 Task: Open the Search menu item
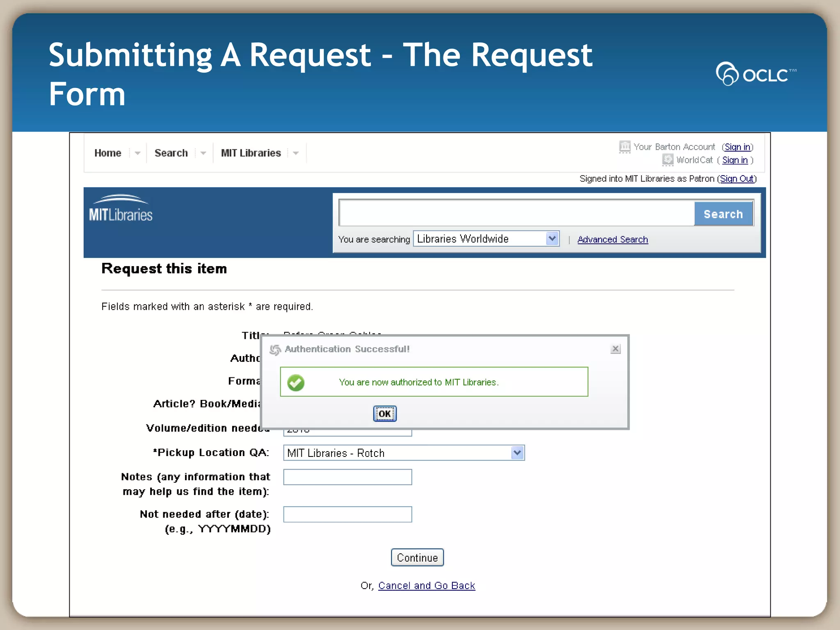tap(171, 153)
